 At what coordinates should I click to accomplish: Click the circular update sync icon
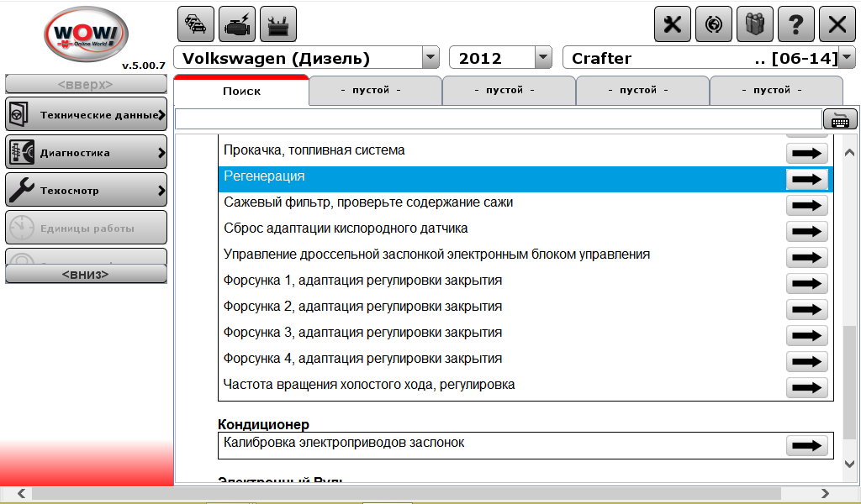(x=714, y=24)
